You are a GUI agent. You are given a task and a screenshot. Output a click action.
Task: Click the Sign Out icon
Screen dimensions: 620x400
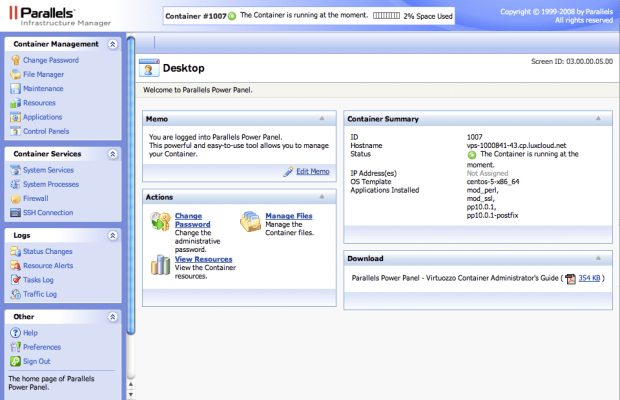(15, 361)
